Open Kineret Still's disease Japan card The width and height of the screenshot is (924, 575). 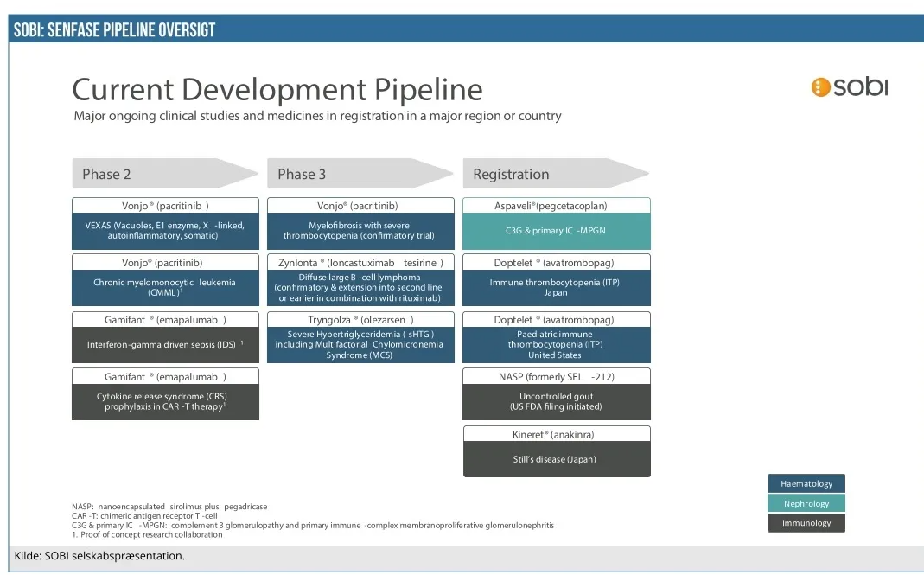pyautogui.click(x=557, y=458)
